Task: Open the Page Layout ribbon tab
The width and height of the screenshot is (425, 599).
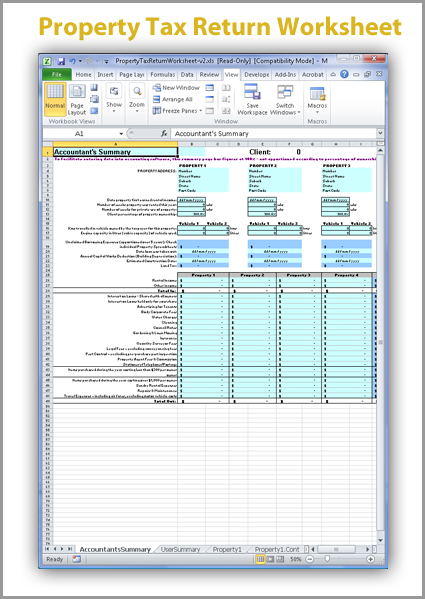Action: click(x=131, y=74)
